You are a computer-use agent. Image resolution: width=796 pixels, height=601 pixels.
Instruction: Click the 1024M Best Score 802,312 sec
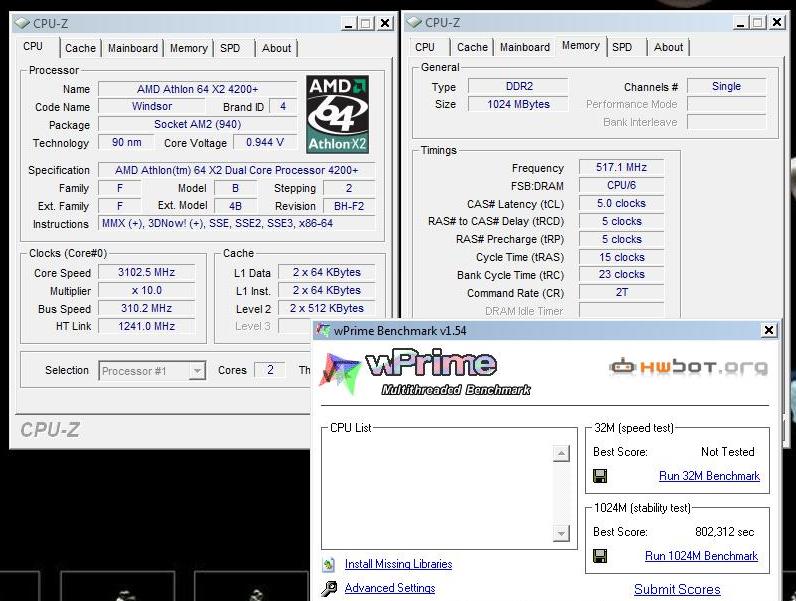pos(724,531)
